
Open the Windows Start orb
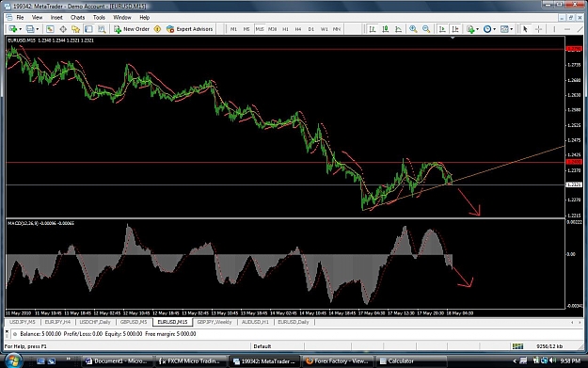coord(13,360)
